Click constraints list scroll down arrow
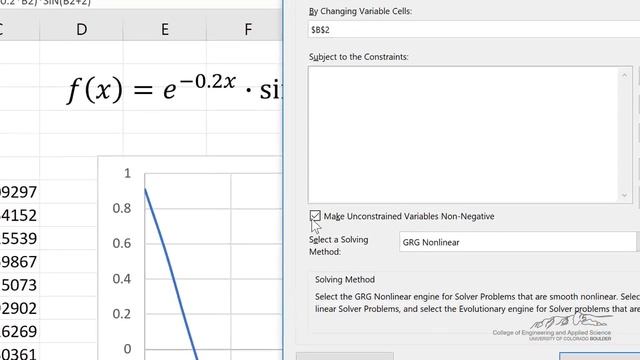640x360 pixels. (x=624, y=195)
